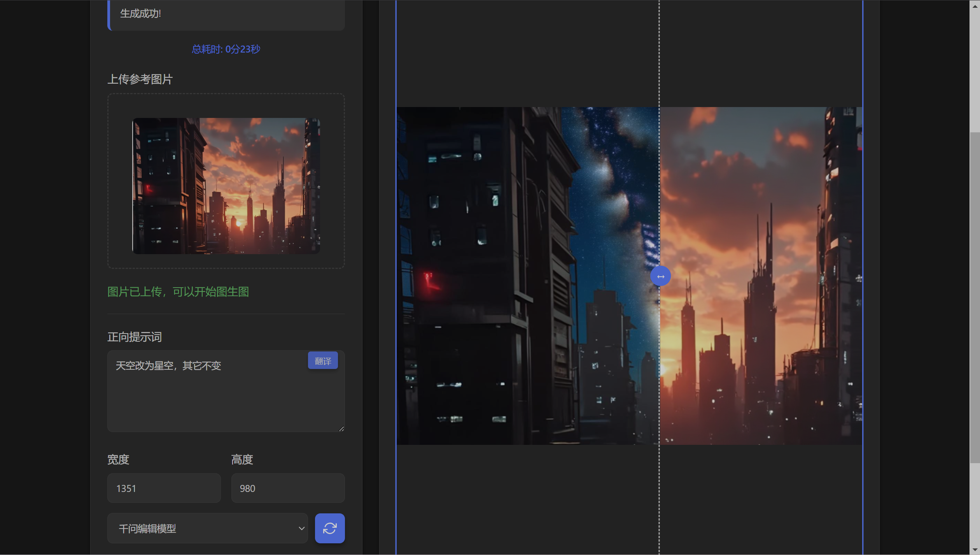Click the textarea resize grip icon
980x555 pixels.
341,429
